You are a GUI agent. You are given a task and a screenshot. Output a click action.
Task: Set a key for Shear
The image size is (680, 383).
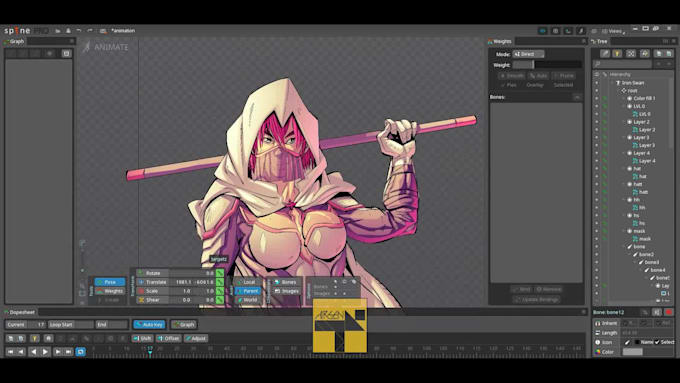pyautogui.click(x=220, y=300)
